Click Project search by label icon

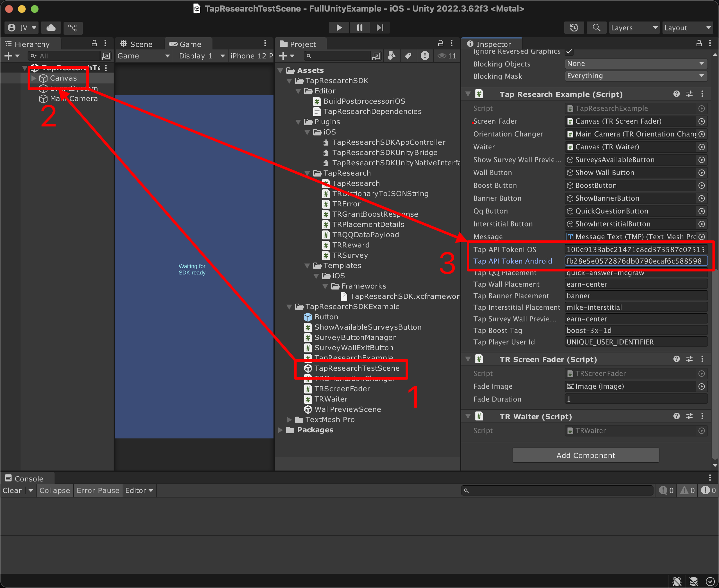click(x=408, y=56)
